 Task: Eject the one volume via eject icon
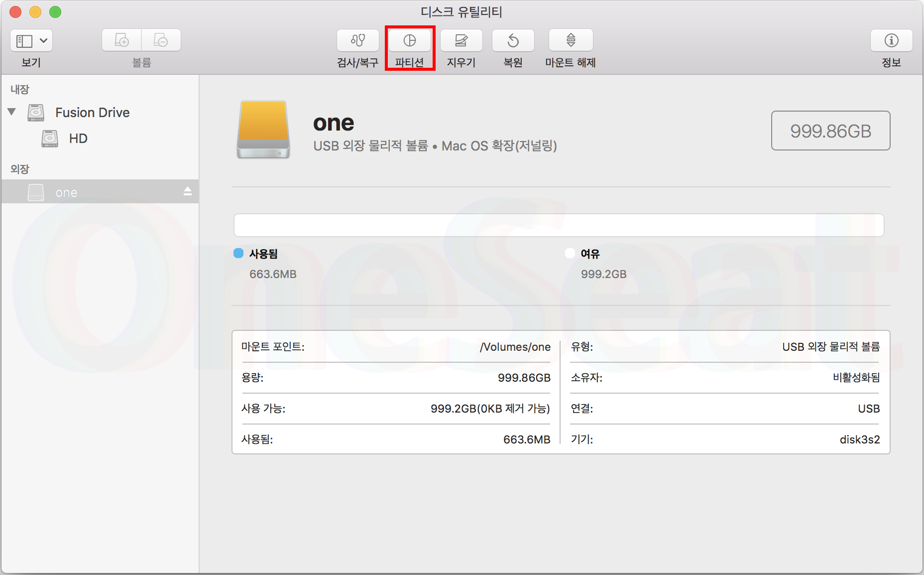(x=188, y=191)
